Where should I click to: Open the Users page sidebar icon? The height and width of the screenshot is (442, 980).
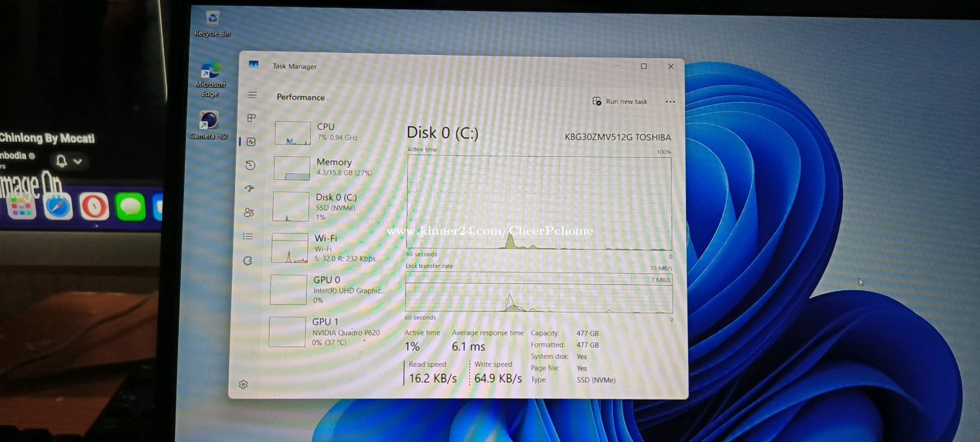pos(249,212)
